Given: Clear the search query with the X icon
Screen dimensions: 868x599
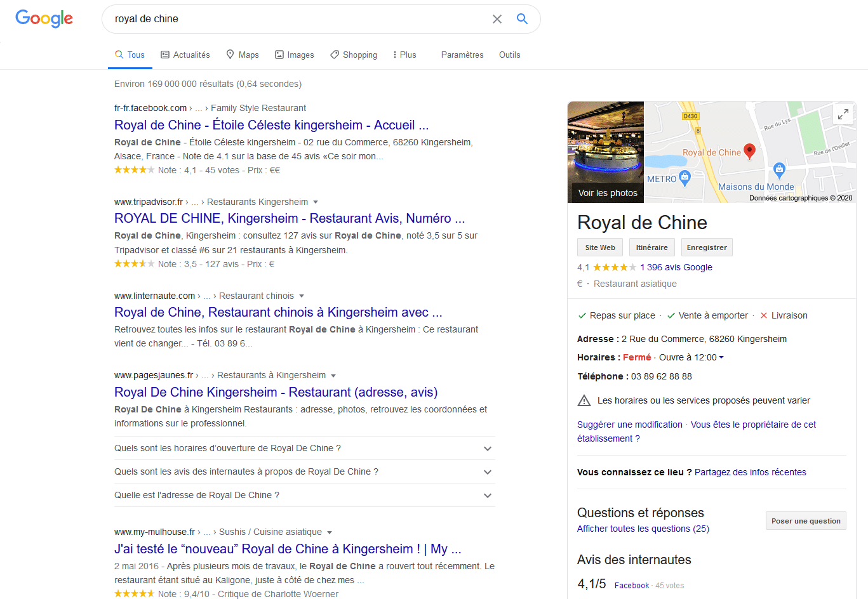Looking at the screenshot, I should tap(497, 19).
